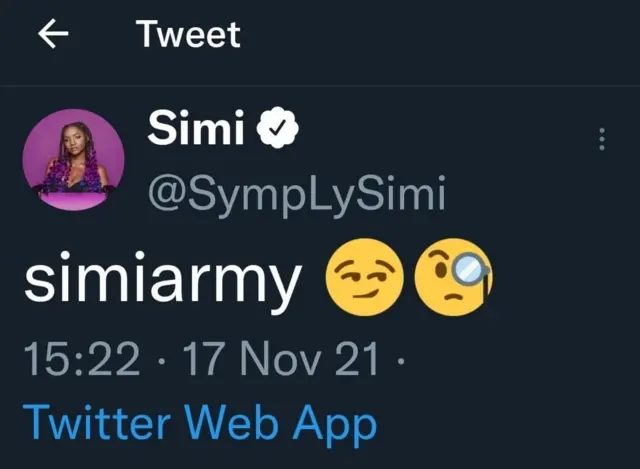Open the Simi display name profile link
Viewport: 640px width, 469px height.
tap(197, 128)
